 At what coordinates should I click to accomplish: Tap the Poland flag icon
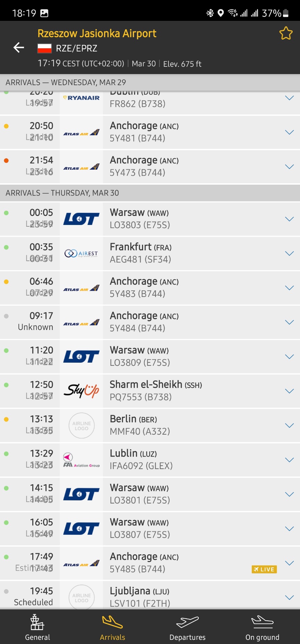coord(44,48)
